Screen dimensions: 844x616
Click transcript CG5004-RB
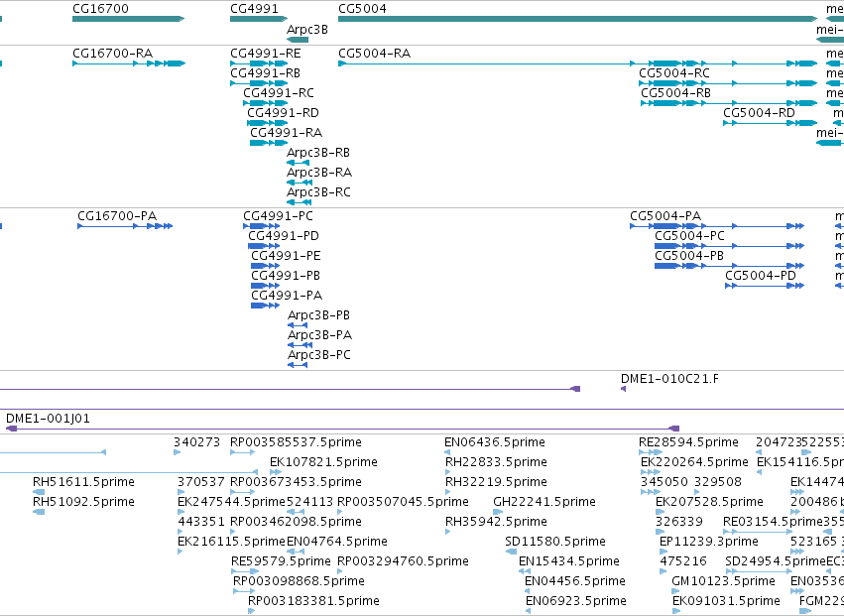coord(729,103)
